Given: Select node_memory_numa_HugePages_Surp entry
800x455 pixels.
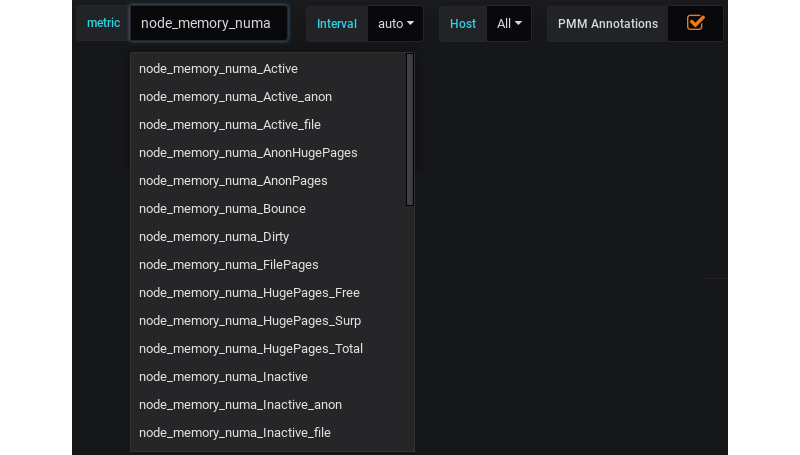Looking at the screenshot, I should (250, 321).
